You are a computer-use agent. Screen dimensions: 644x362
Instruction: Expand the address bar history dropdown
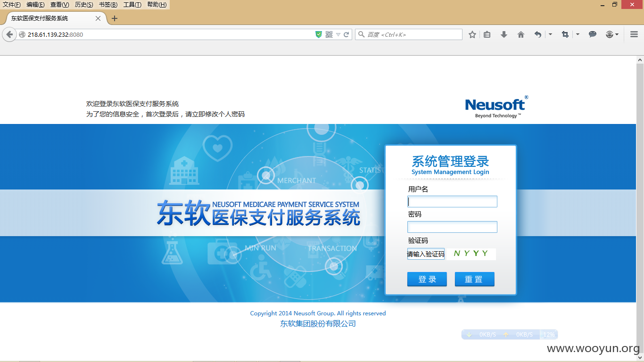[338, 35]
